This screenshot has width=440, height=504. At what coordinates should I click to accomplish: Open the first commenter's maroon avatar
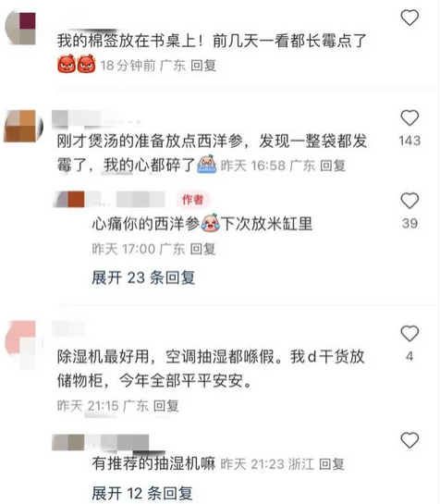coord(20,29)
